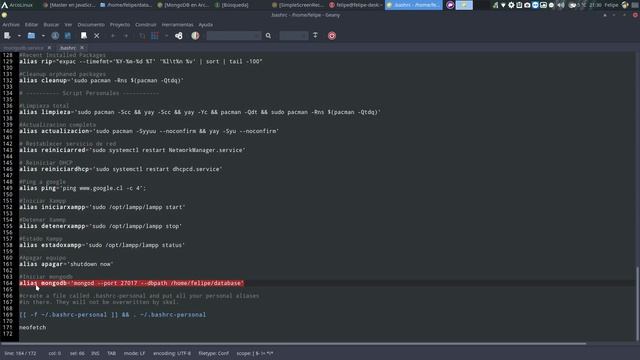Click inside the toolbar search field

(x=233, y=36)
